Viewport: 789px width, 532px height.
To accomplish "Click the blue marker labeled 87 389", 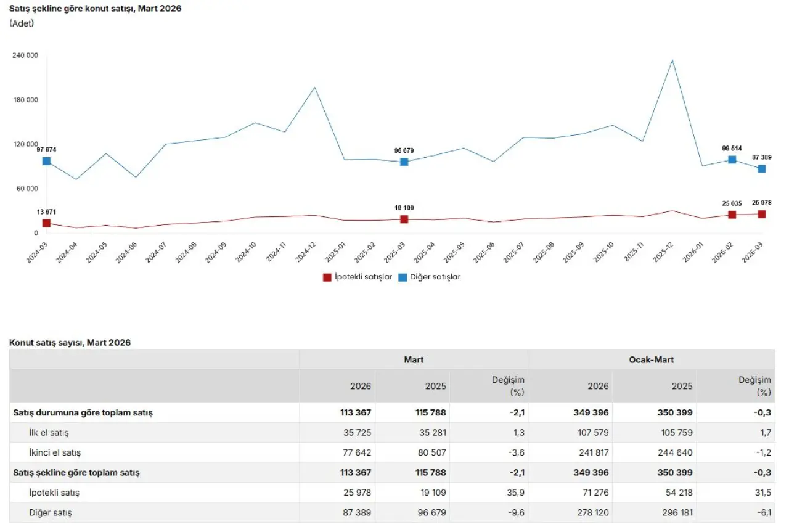I will click(762, 169).
